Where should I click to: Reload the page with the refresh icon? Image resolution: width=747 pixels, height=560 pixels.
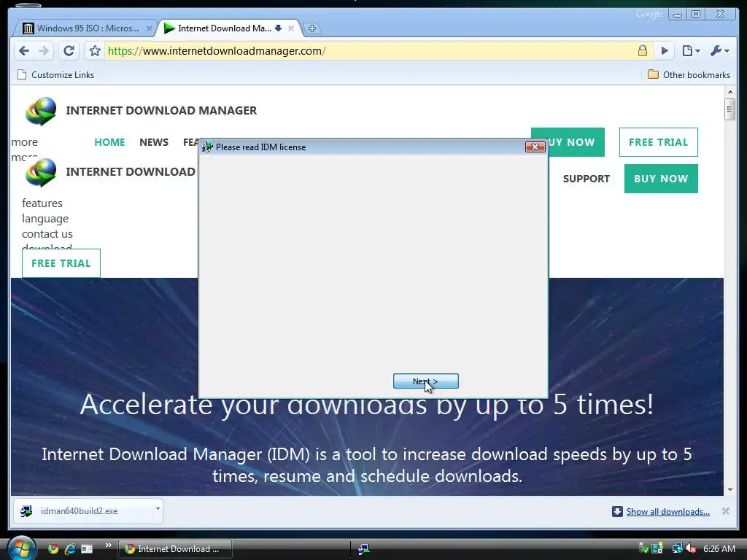pos(69,51)
